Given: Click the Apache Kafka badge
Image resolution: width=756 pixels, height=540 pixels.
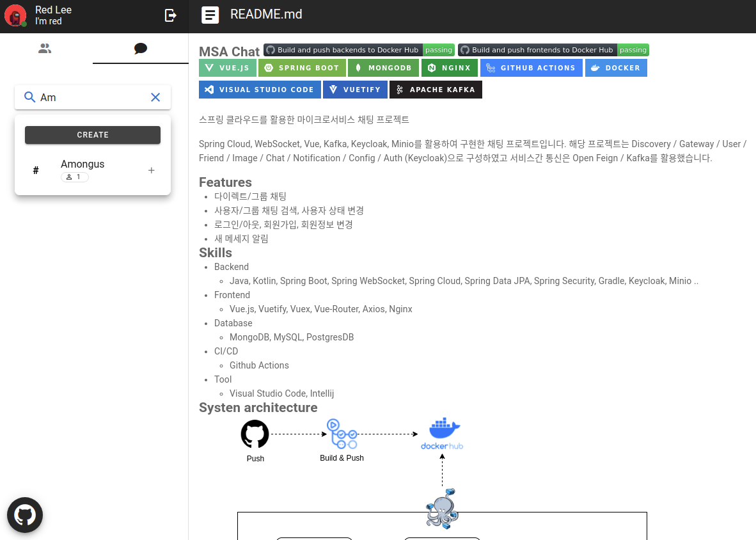Looking at the screenshot, I should click(436, 90).
